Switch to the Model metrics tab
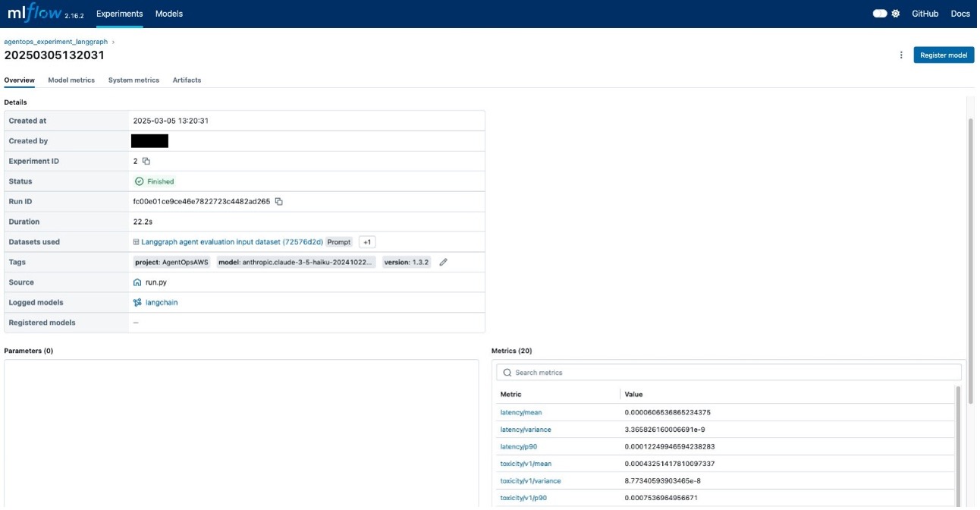 71,80
